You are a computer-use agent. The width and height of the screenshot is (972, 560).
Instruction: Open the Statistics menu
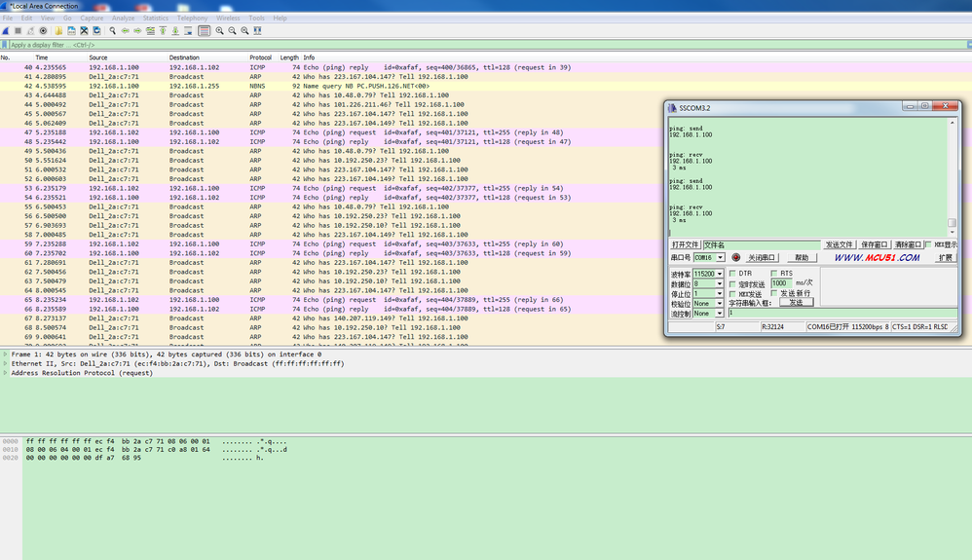156,18
